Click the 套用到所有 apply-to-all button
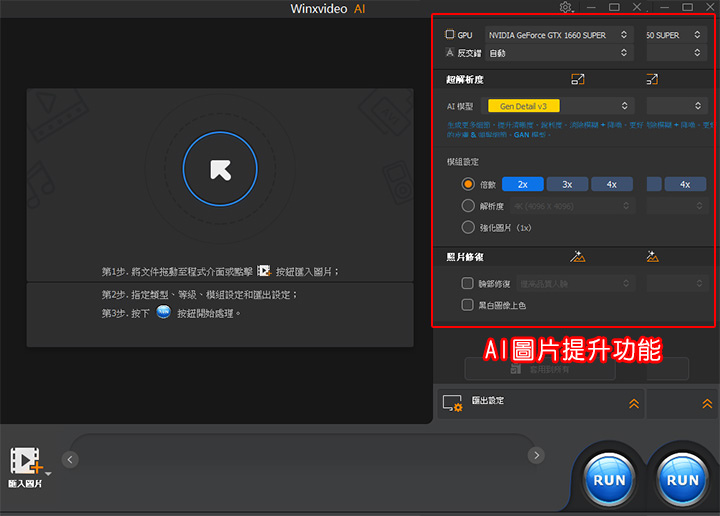 (540, 369)
